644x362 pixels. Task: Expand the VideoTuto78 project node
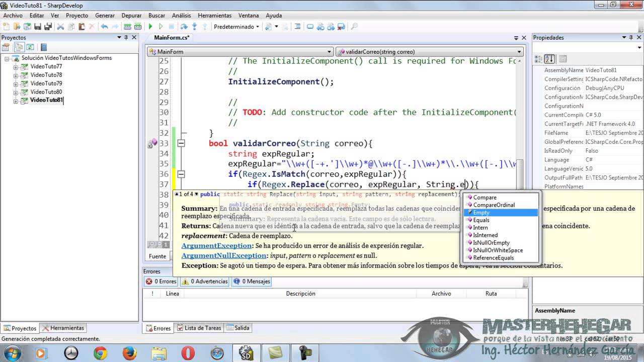(x=16, y=75)
